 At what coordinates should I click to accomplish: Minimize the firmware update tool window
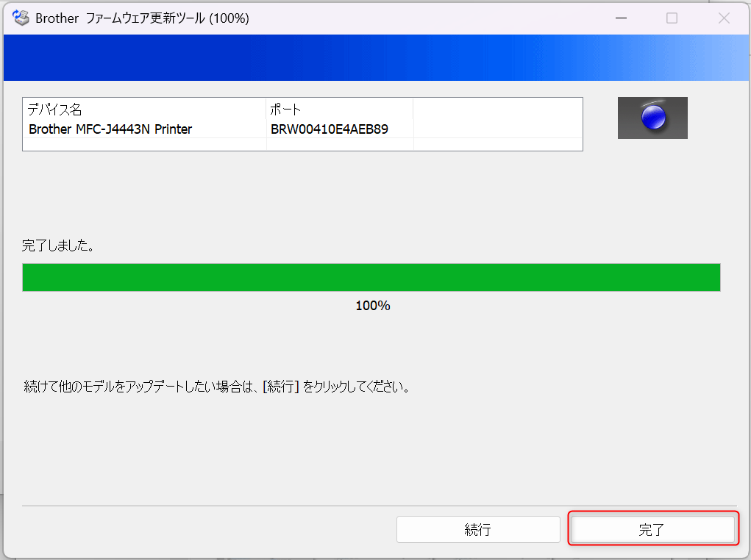pyautogui.click(x=622, y=18)
